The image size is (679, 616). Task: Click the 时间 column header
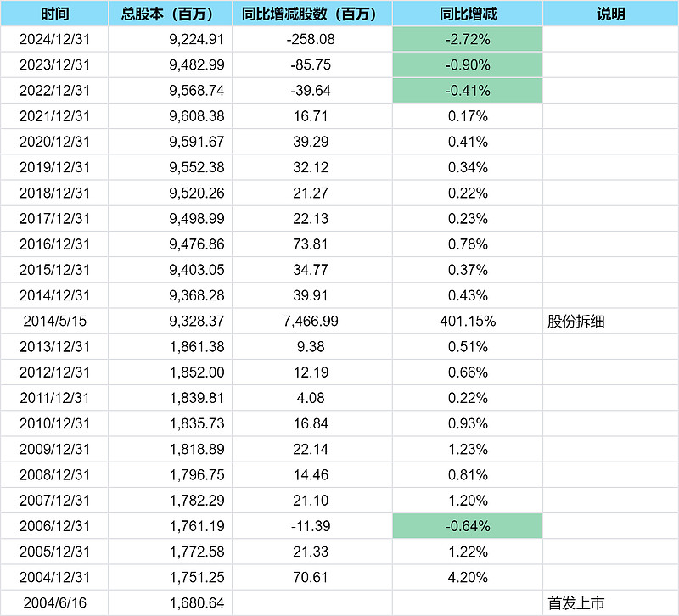pyautogui.click(x=54, y=14)
